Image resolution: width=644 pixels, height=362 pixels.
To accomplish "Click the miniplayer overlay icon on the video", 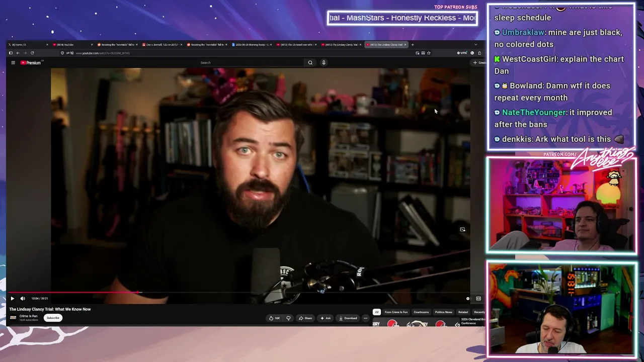I will (462, 230).
